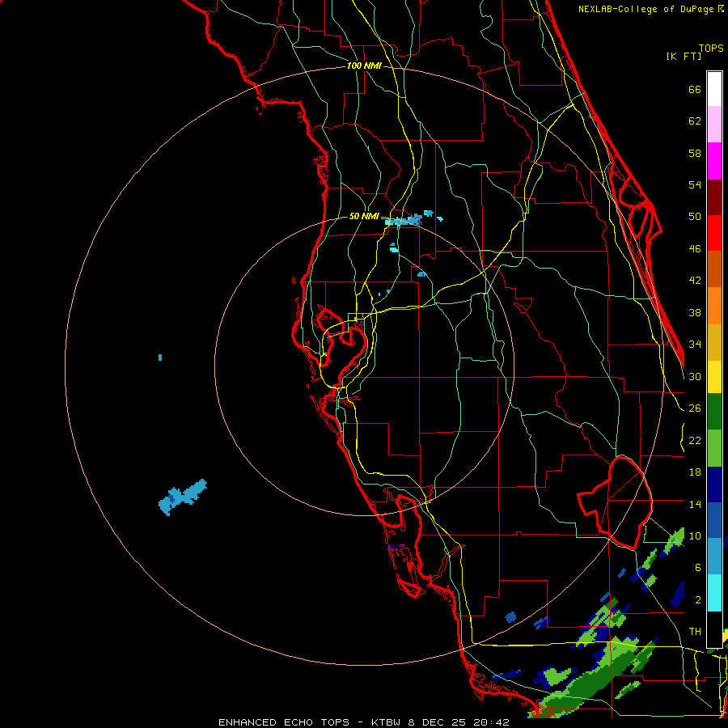728x728 pixels.
Task: Click the white TH threshold swatch
Action: (x=714, y=629)
